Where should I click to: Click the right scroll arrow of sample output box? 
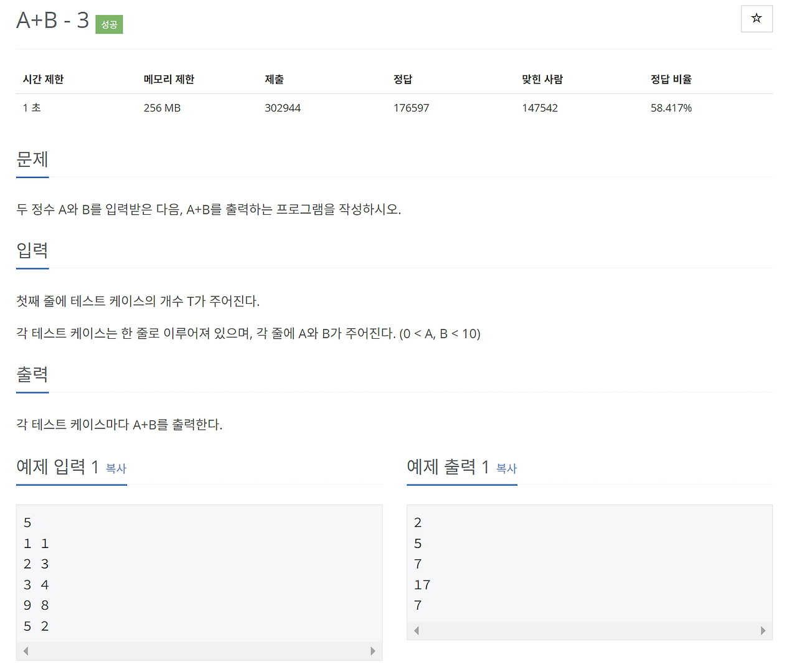tap(763, 630)
